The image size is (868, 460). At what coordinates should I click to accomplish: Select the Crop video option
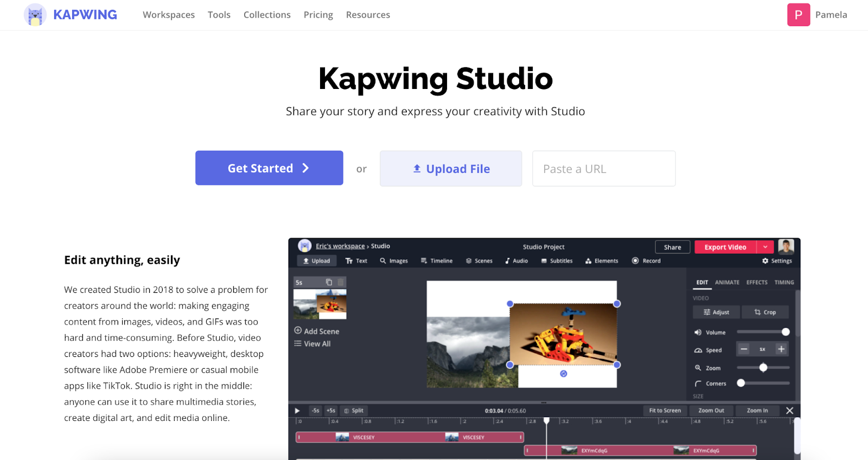[765, 312]
